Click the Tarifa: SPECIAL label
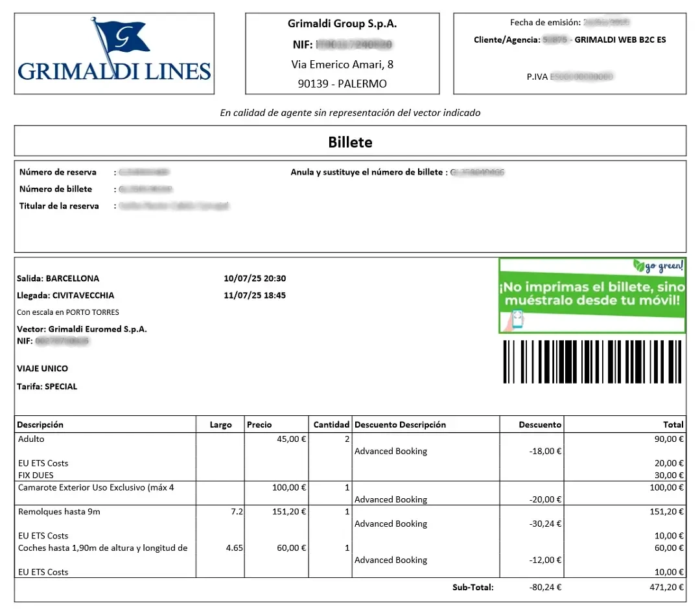Image resolution: width=700 pixels, height=609 pixels. tap(47, 386)
